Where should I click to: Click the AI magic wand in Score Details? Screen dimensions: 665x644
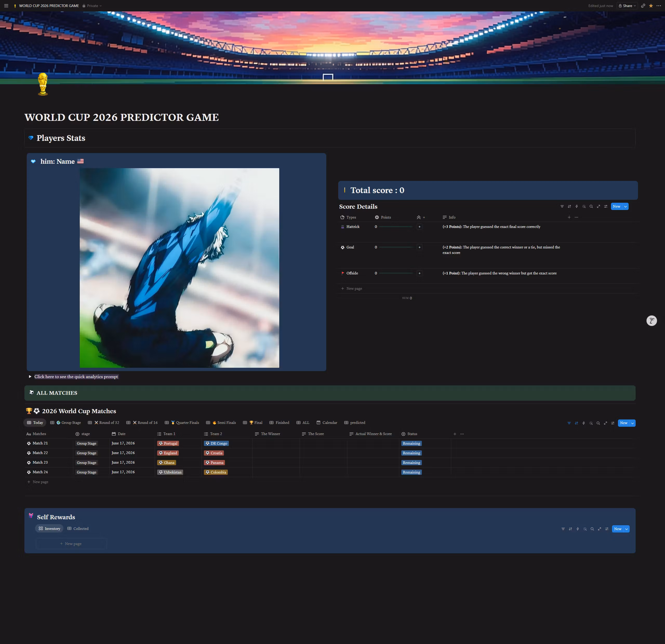[584, 206]
